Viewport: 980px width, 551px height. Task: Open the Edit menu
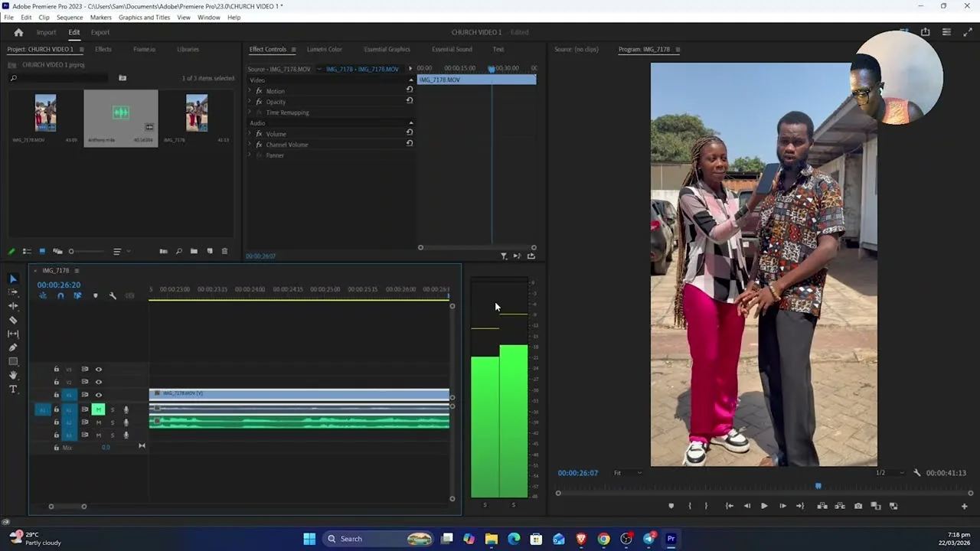coord(26,17)
